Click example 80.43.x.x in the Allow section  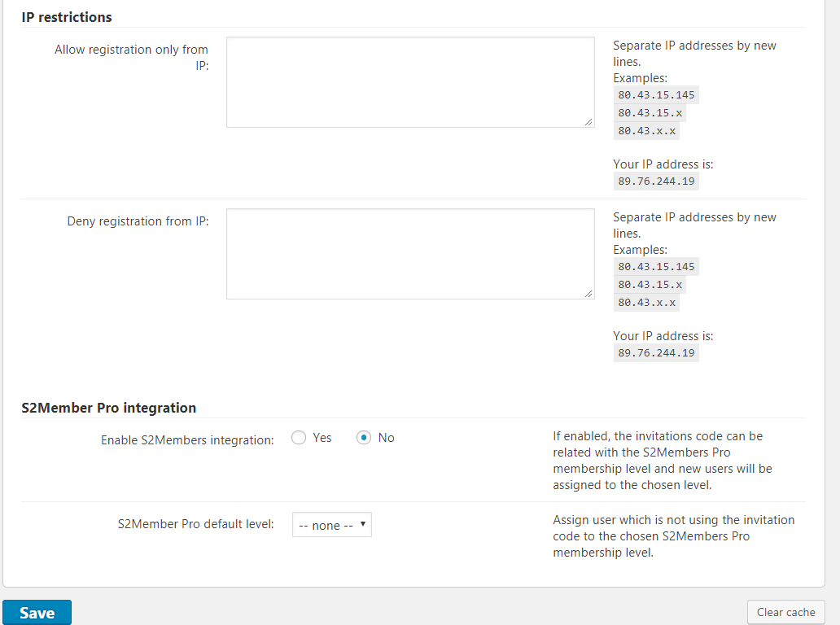click(x=646, y=131)
